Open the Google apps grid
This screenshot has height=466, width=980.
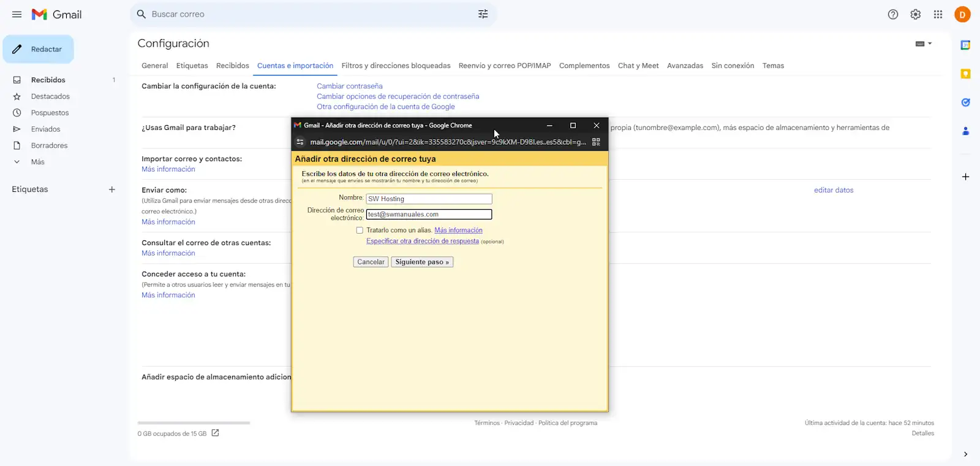pyautogui.click(x=938, y=14)
